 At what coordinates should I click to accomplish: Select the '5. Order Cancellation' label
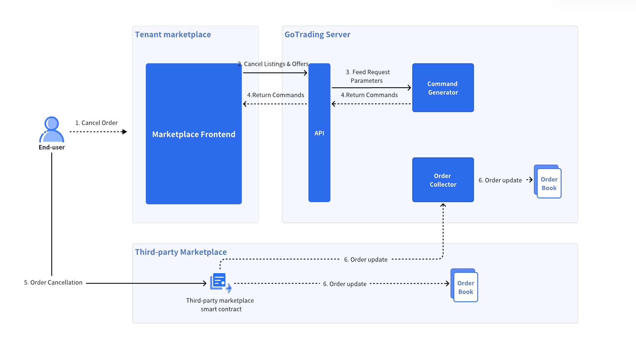[x=53, y=283]
